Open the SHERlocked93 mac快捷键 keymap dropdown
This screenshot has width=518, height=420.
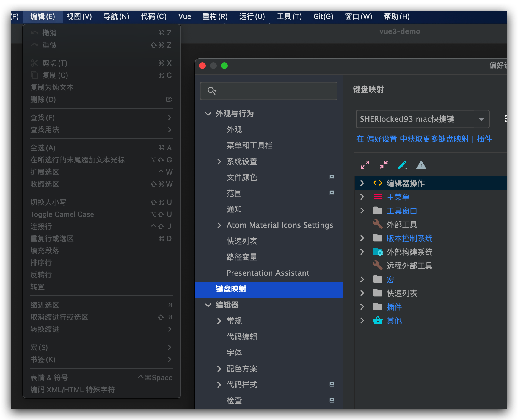pos(423,119)
